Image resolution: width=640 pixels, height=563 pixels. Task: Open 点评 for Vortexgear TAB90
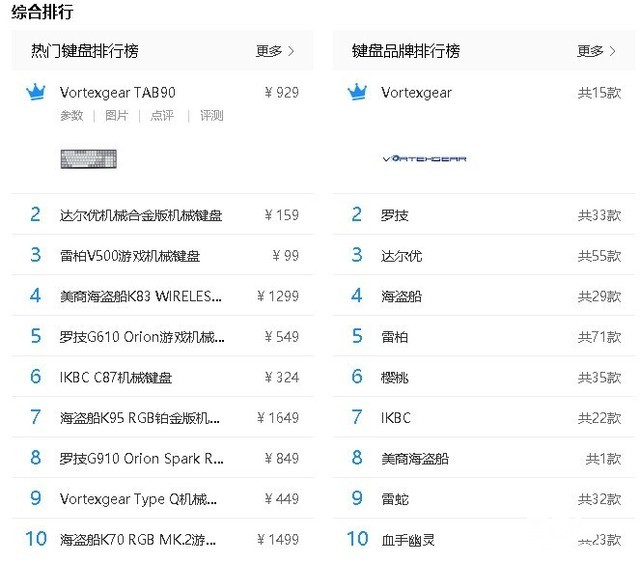(x=162, y=116)
